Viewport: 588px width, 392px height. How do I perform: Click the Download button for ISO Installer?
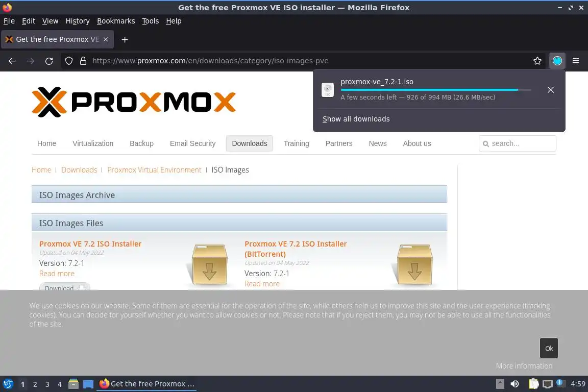65,286
